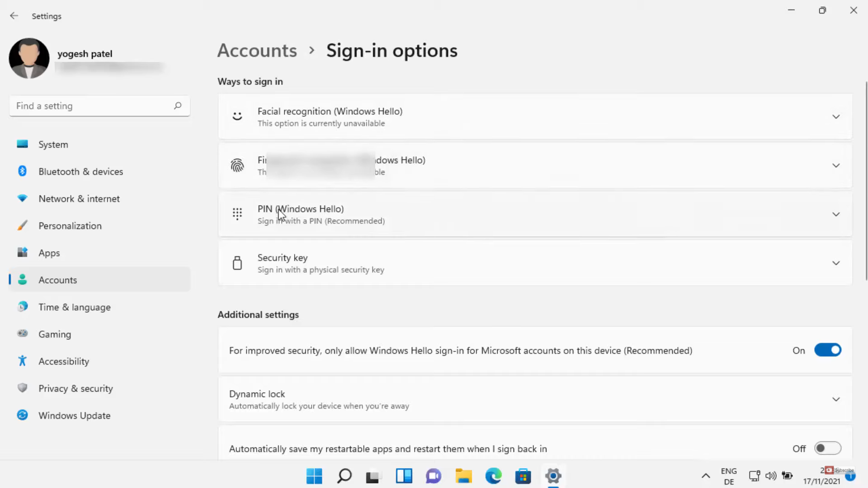
Task: Click the Windows Update sync icon
Action: click(x=22, y=415)
